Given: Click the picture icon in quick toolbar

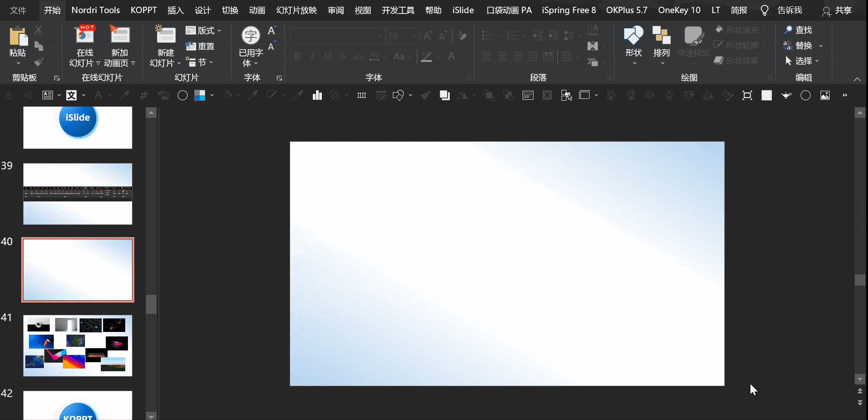Looking at the screenshot, I should pos(825,95).
